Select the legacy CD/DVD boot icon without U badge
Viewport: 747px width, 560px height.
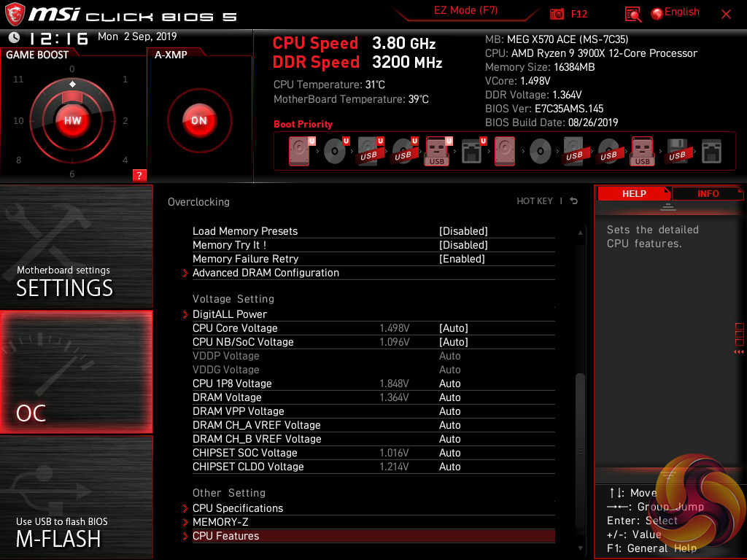pyautogui.click(x=541, y=152)
